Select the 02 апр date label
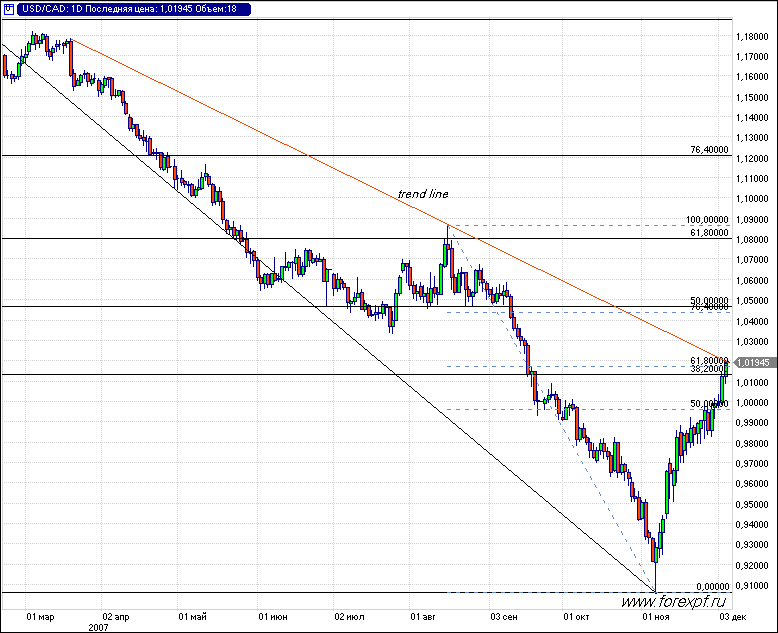 click(x=116, y=617)
